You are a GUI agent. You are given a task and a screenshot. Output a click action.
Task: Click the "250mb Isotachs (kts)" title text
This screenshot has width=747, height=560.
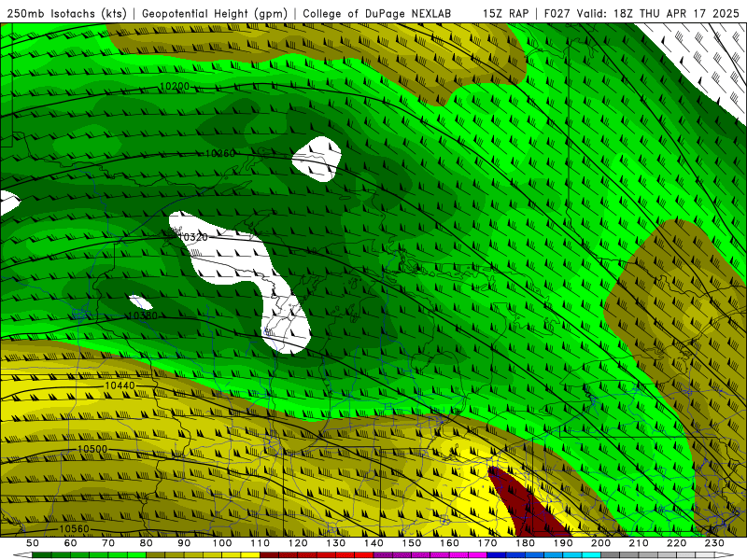pos(66,13)
